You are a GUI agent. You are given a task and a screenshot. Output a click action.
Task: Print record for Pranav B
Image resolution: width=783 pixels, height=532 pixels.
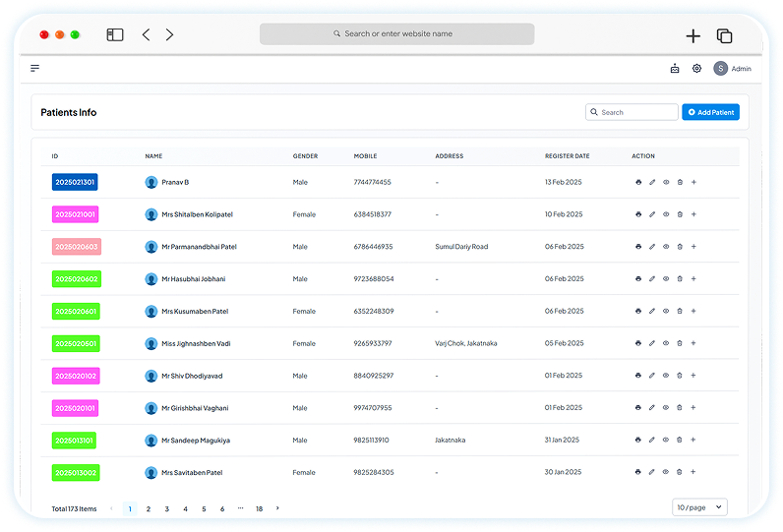click(638, 182)
